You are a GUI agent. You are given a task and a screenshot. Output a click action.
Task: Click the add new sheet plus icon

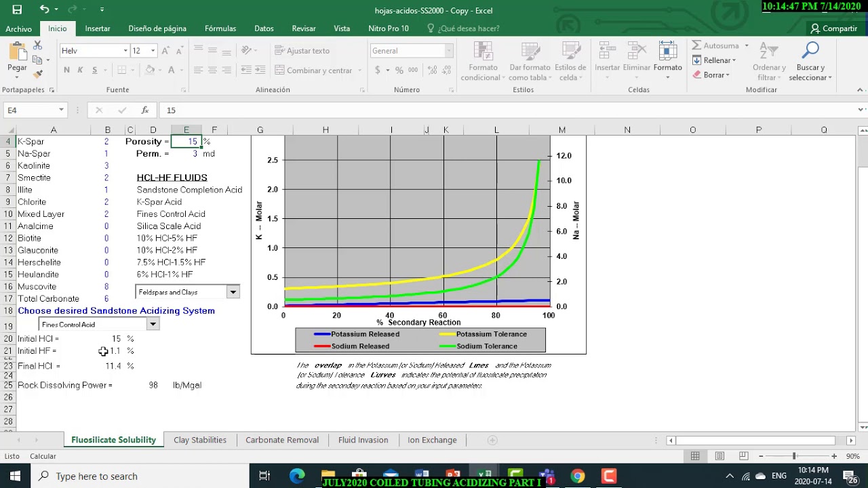[492, 440]
